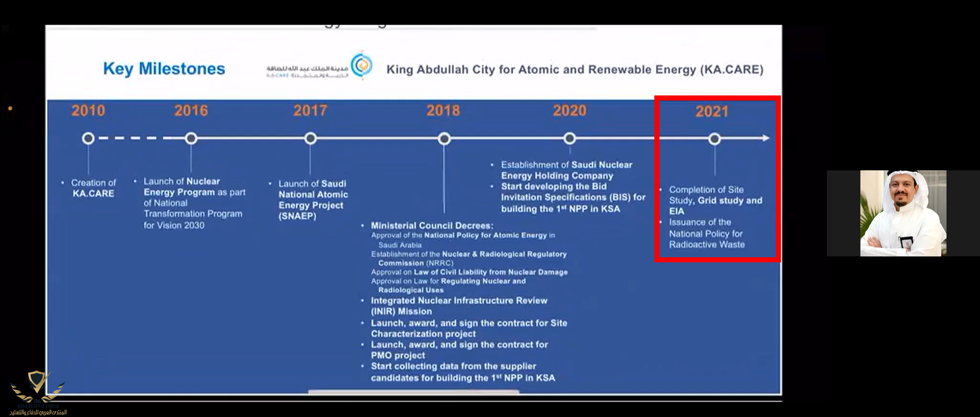This screenshot has height=417, width=980.
Task: Select the 2010 timeline circle marker
Action: [88, 138]
